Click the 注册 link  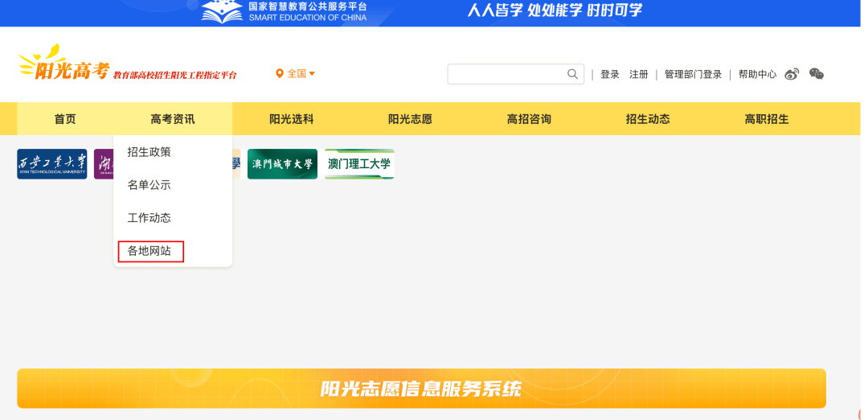coord(639,74)
